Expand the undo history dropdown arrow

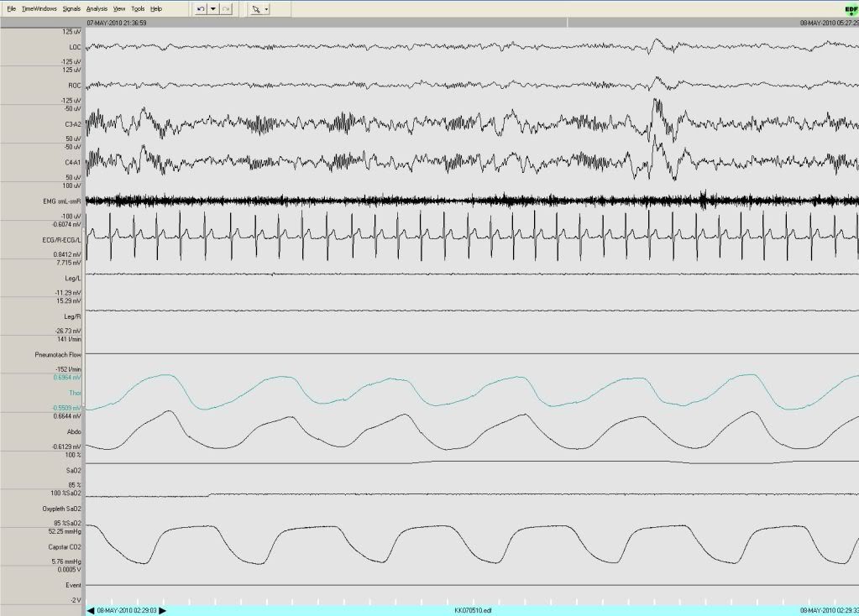click(213, 9)
